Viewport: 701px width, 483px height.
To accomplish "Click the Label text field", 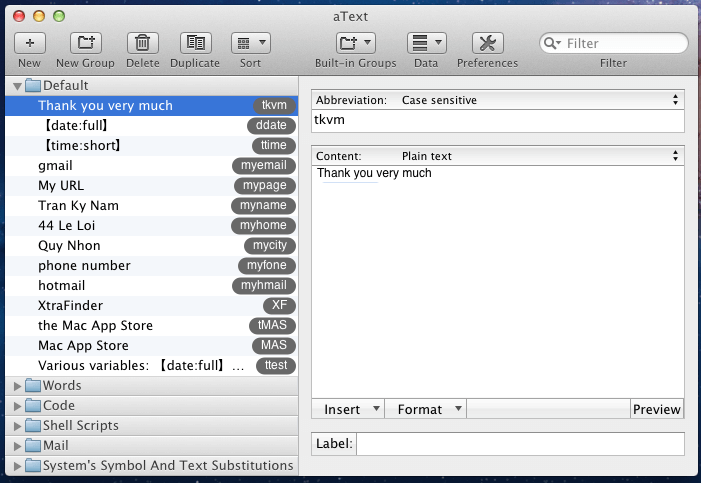I will (519, 444).
